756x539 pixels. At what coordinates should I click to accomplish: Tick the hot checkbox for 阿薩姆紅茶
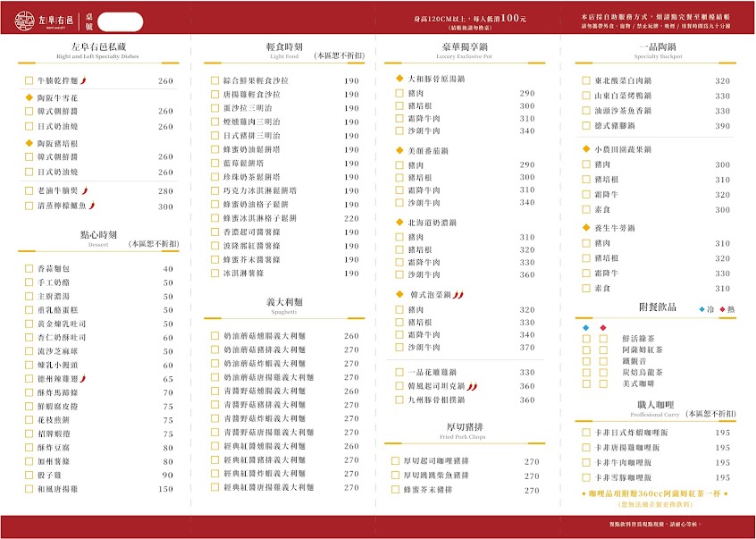(x=603, y=350)
